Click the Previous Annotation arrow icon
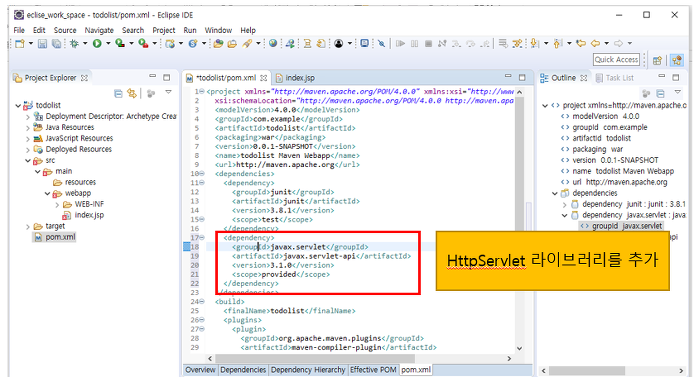 (x=558, y=43)
